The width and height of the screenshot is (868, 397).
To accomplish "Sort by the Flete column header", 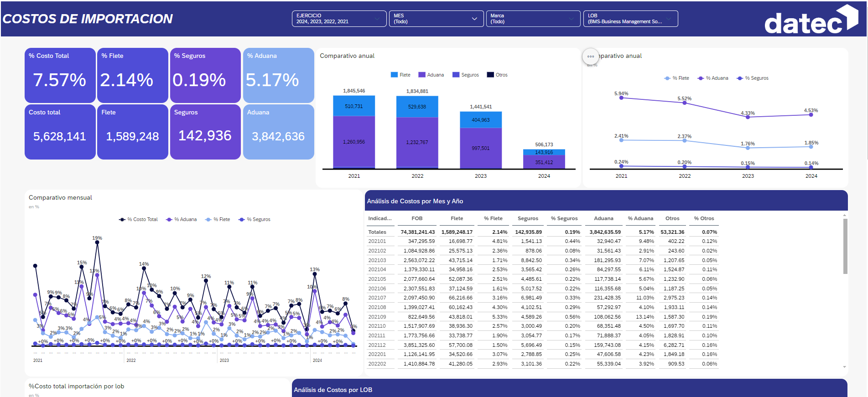I will point(457,218).
